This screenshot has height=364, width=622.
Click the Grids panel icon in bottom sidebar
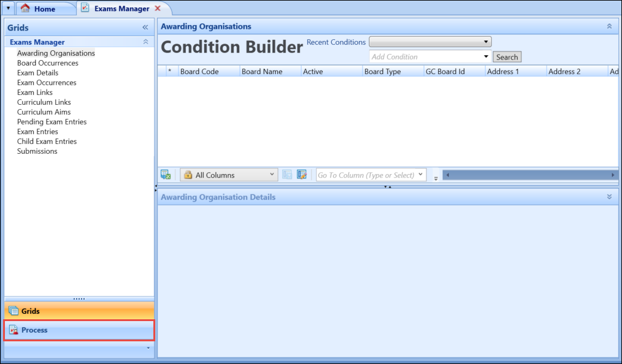click(12, 311)
